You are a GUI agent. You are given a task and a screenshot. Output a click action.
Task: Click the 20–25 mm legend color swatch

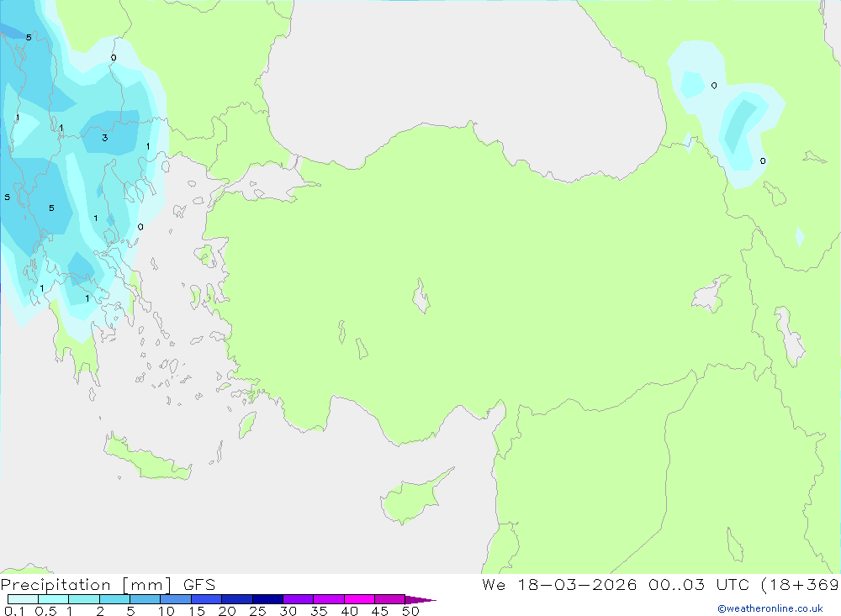coord(236,599)
